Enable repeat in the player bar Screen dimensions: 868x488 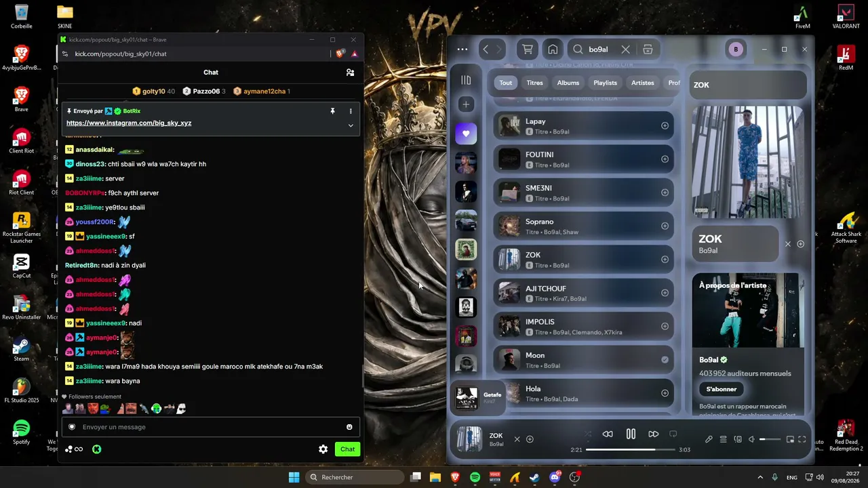click(673, 434)
